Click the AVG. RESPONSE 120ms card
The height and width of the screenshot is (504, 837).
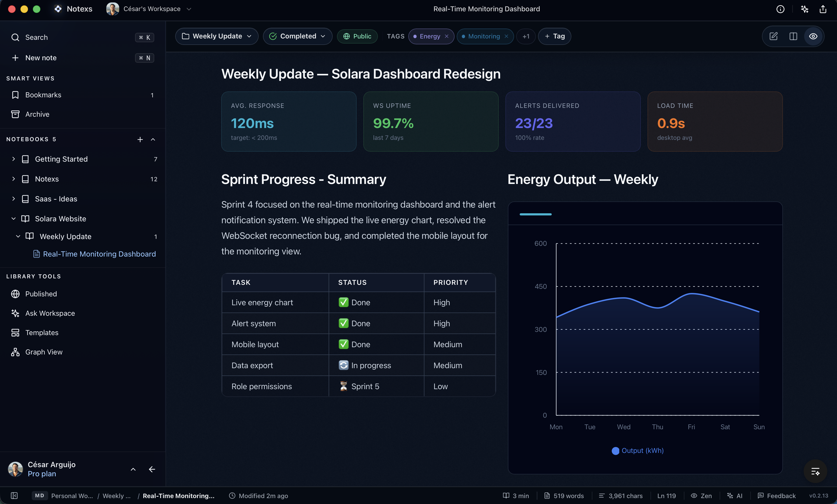[x=289, y=122]
